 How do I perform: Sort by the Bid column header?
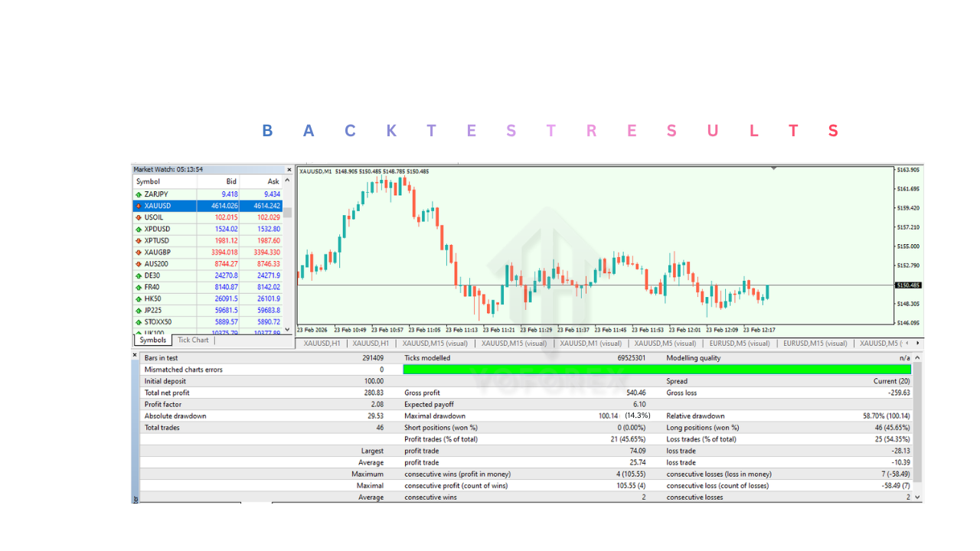tap(218, 182)
